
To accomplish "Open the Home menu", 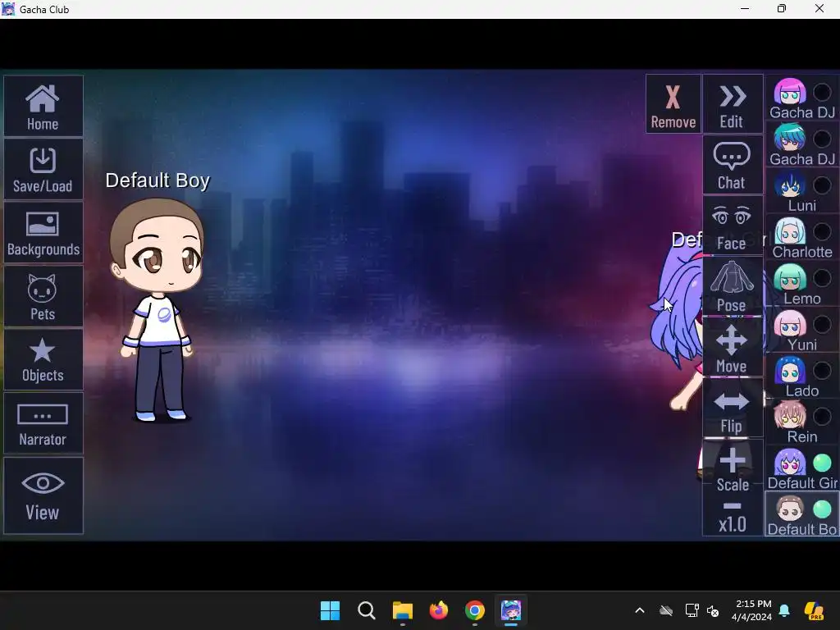I will (x=43, y=106).
